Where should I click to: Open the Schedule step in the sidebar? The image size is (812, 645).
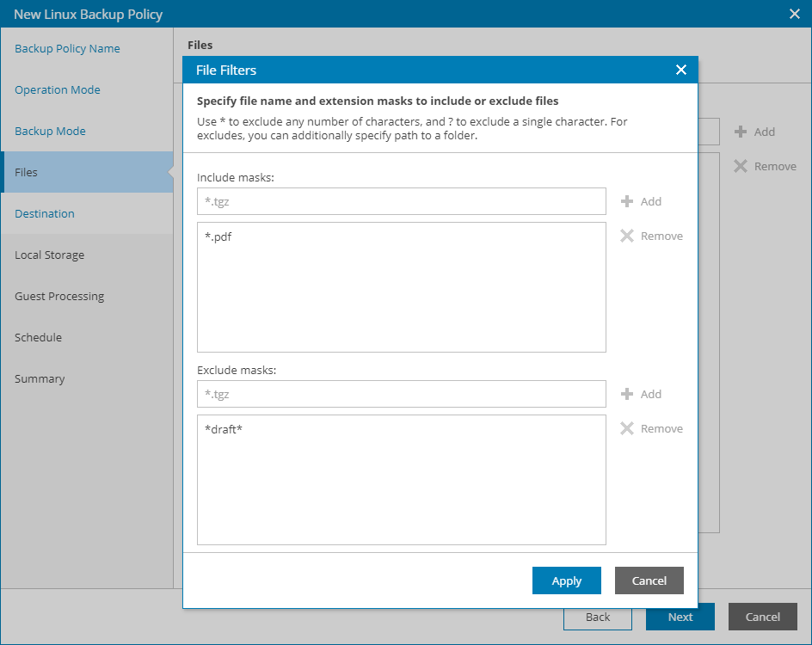38,337
